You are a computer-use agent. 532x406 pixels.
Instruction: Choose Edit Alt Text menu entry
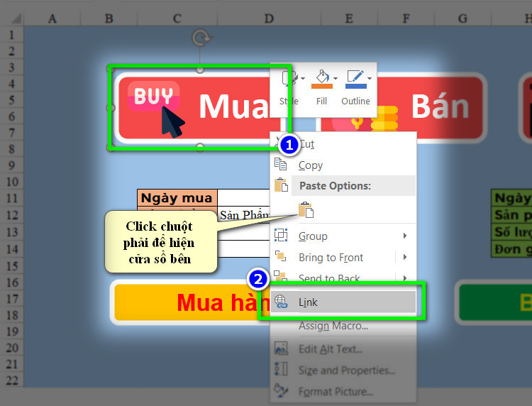343,349
